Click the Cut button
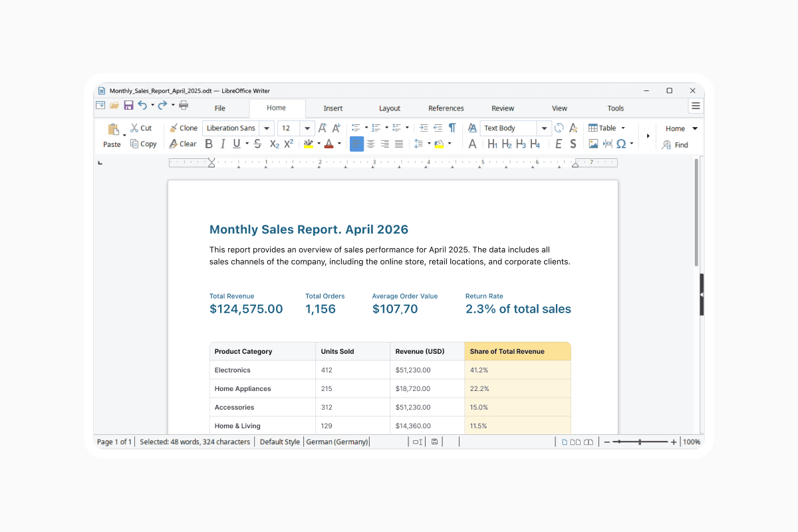The width and height of the screenshot is (798, 532). [x=141, y=128]
